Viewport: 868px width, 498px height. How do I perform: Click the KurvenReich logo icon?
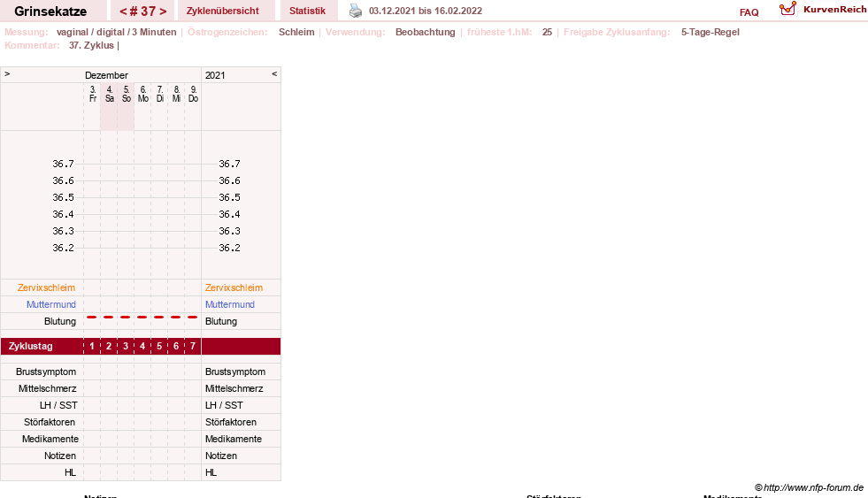[x=787, y=9]
